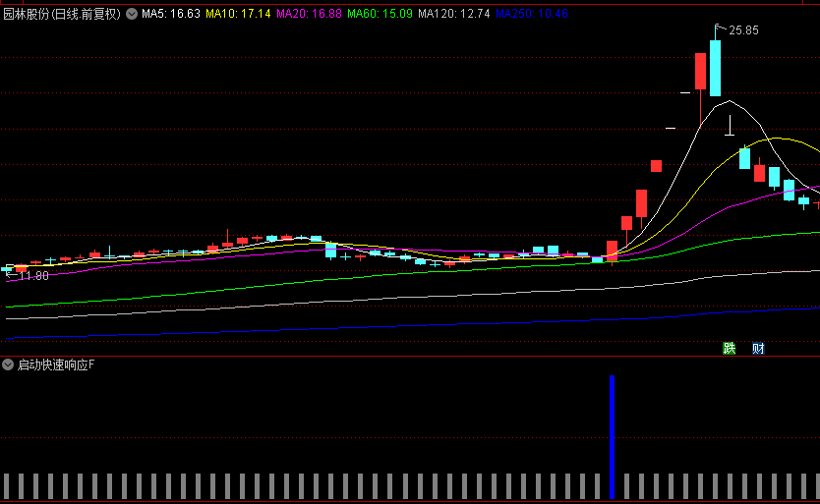This screenshot has width=820, height=504.
Task: Select the MA250: 10.46 indicator label
Action: point(532,14)
